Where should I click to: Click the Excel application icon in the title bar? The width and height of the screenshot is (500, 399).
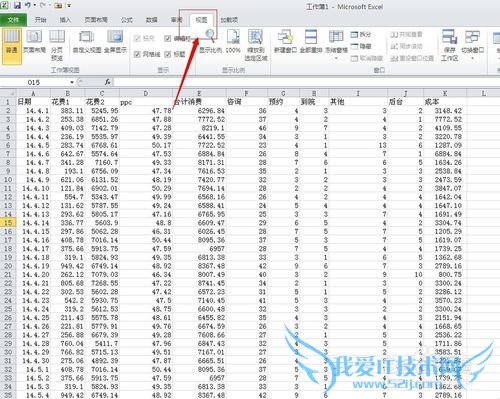coord(5,5)
